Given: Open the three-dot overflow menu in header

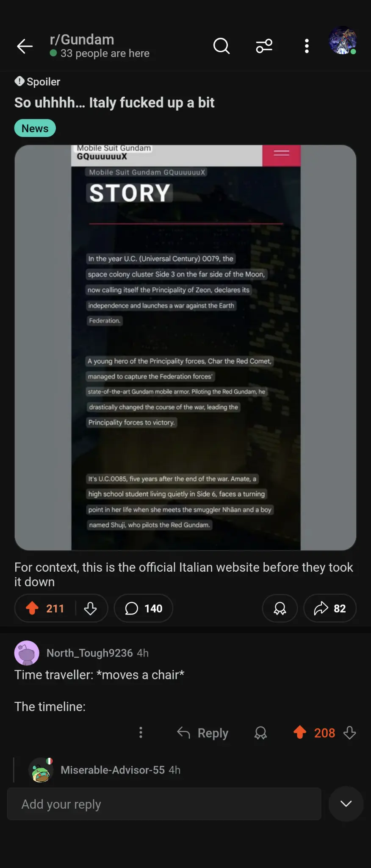Looking at the screenshot, I should point(307,46).
